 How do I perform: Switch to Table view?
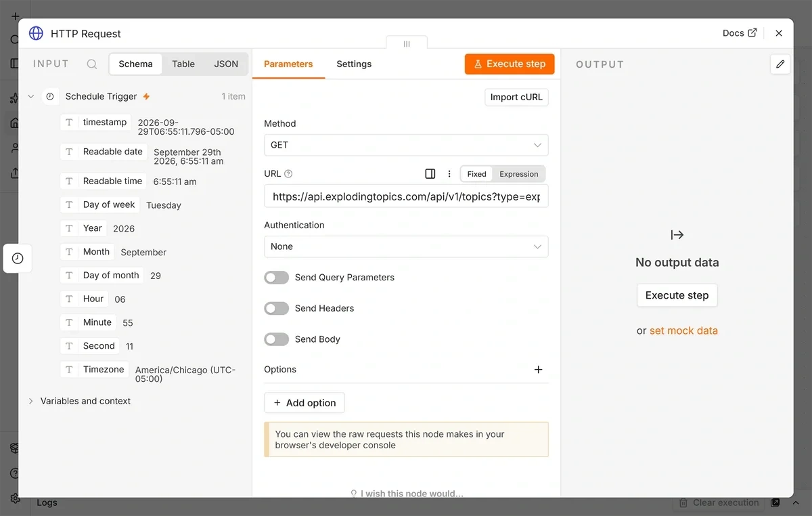coord(183,64)
